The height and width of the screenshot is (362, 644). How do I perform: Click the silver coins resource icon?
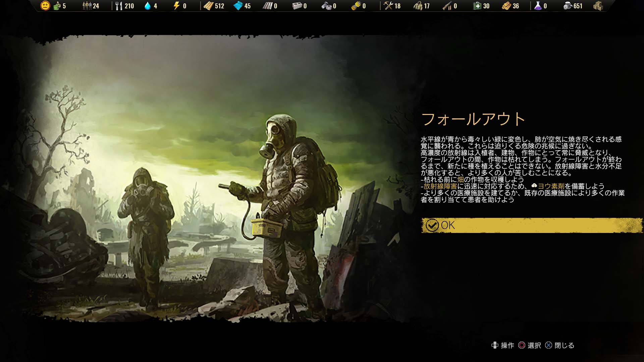click(x=568, y=6)
